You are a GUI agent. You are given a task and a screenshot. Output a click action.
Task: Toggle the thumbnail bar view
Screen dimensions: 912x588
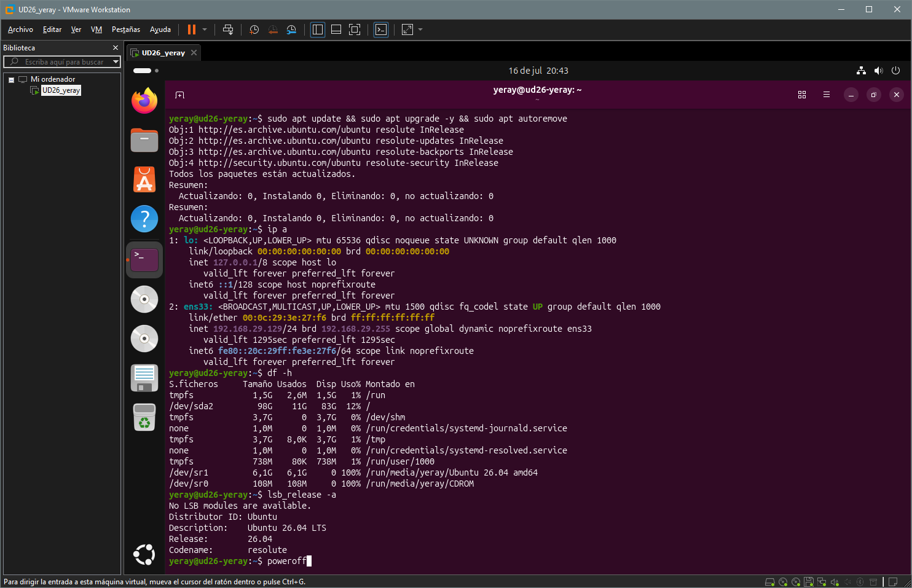(336, 29)
